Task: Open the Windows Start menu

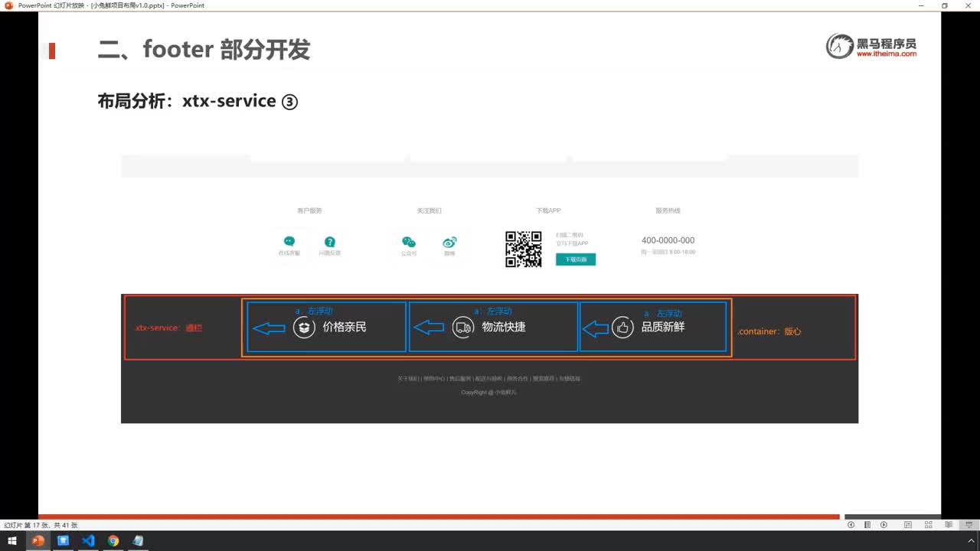Action: (12, 541)
